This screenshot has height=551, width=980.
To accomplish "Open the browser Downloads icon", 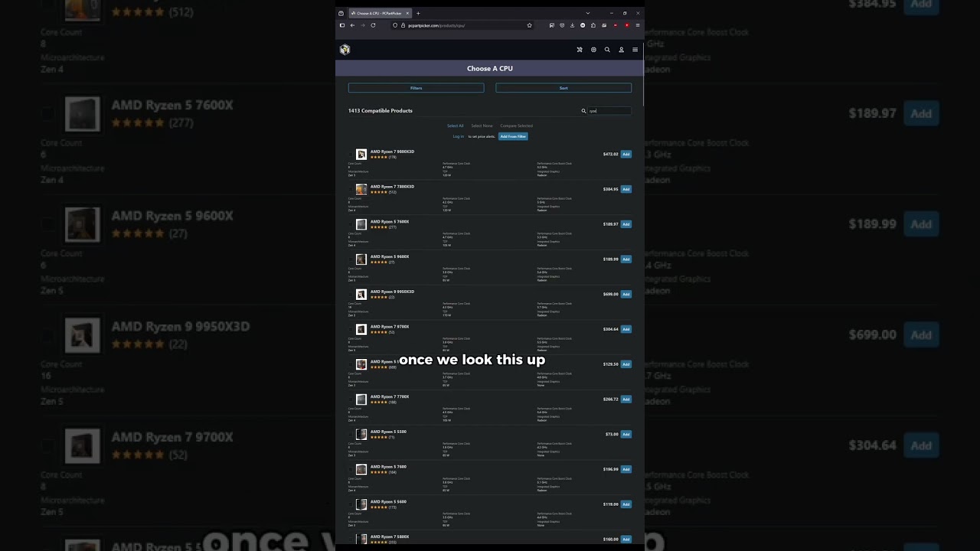I will pos(572,25).
